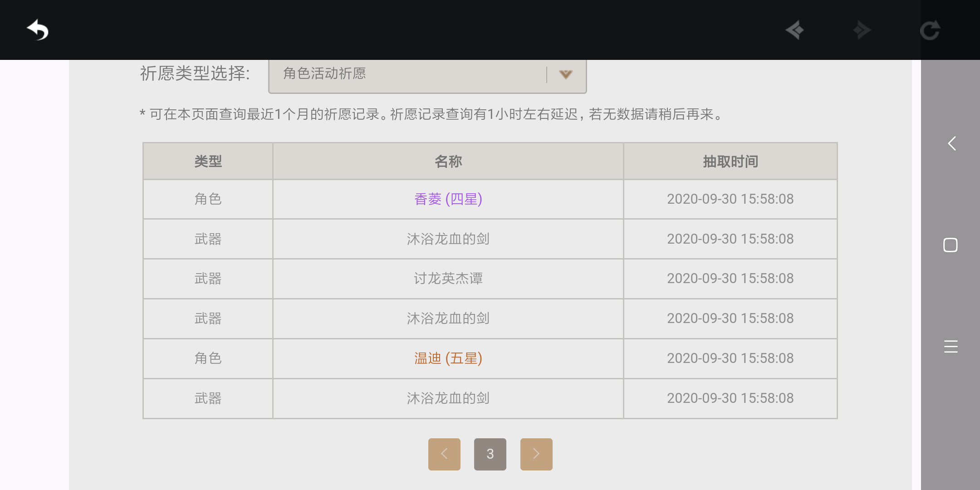
Task: Click the browser backward navigation icon
Action: tap(794, 30)
